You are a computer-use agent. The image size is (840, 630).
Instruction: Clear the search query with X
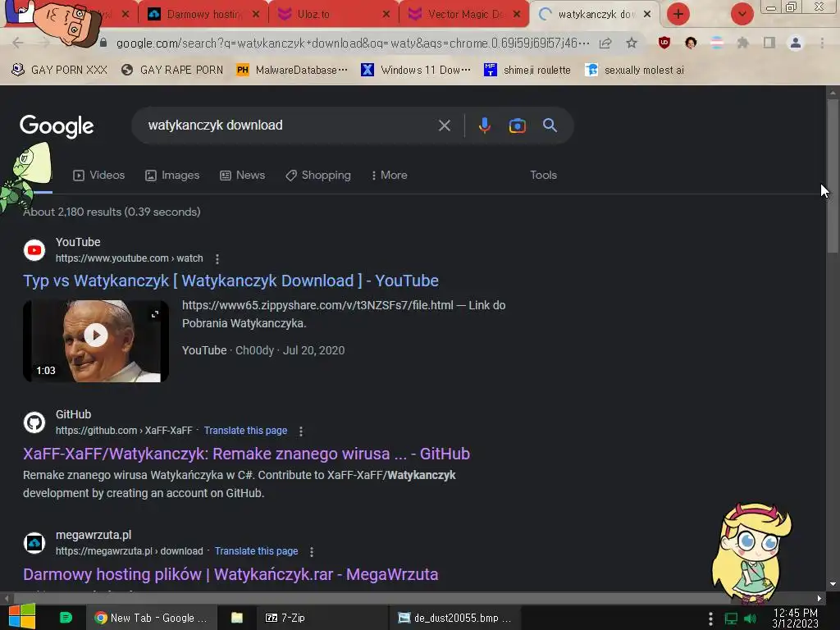pos(444,126)
